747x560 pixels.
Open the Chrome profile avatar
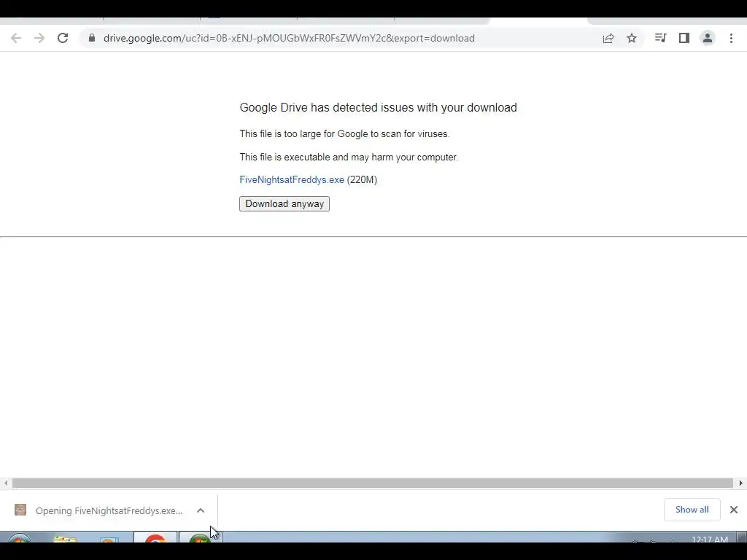[708, 38]
